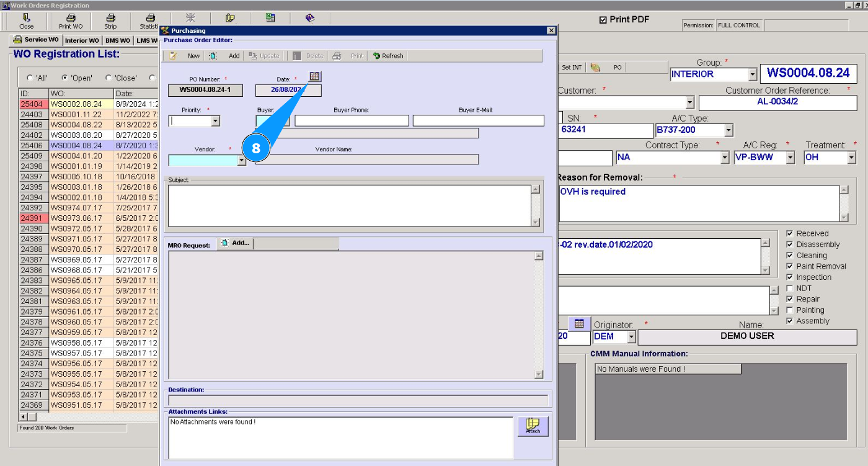The height and width of the screenshot is (466, 868).
Task: Close the Purchasing dialog
Action: 551,30
